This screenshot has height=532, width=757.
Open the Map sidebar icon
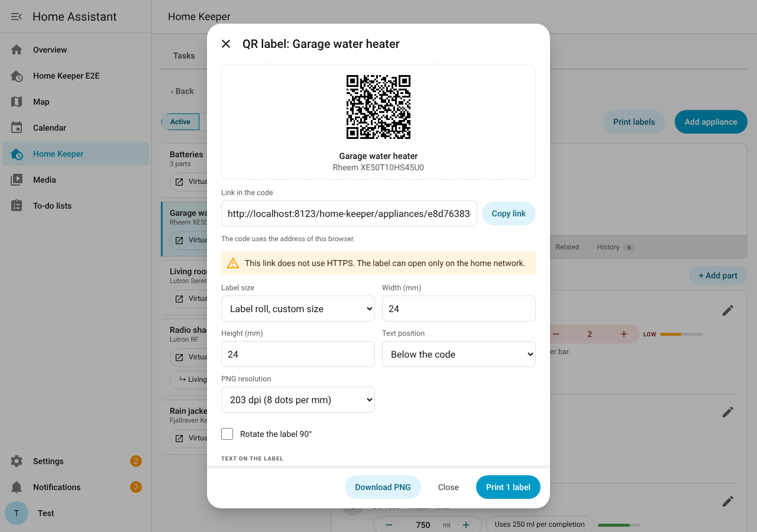point(17,102)
